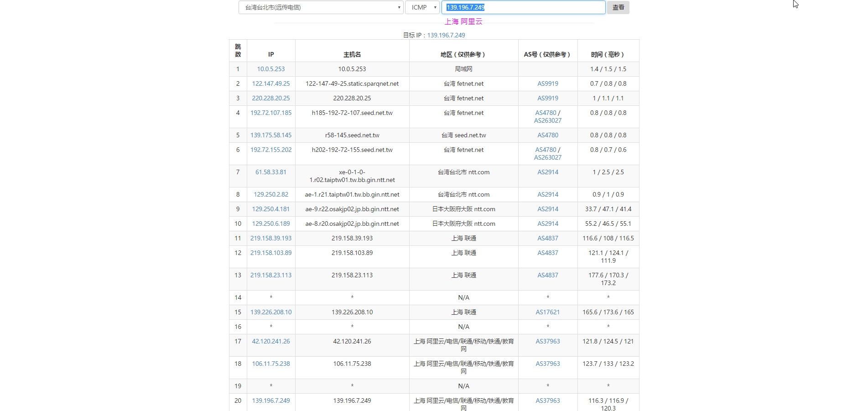Open AS2914 link in hop 9 row

click(548, 209)
